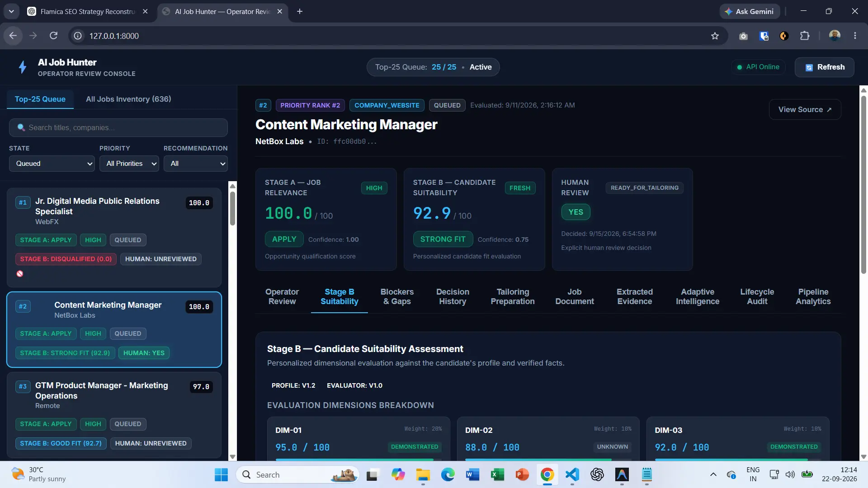Click the browser address bar URL
Screen dimensions: 868x488
pyautogui.click(x=114, y=36)
